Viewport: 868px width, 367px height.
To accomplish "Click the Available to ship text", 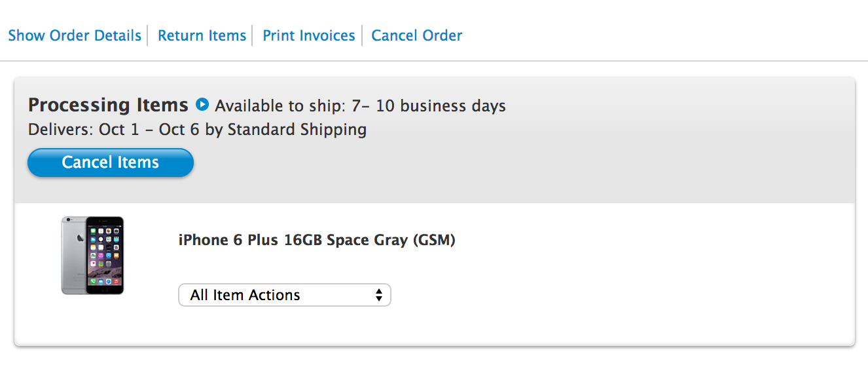I will coord(277,106).
